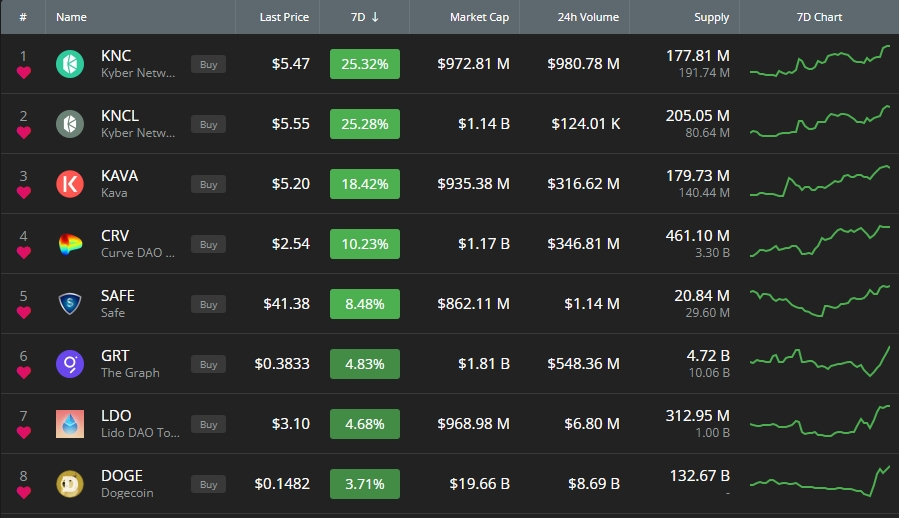This screenshot has height=518, width=899.
Task: Open the SAFE 7-day sparkline chart
Action: (820, 302)
